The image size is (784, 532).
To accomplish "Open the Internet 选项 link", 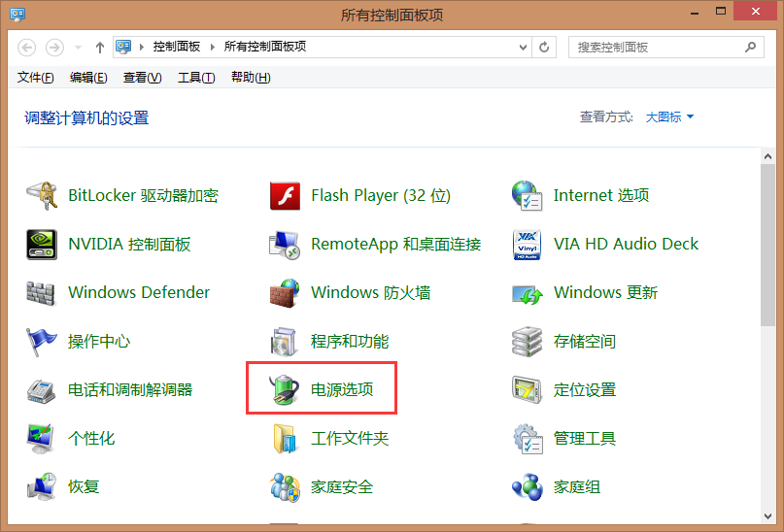I will pos(600,195).
